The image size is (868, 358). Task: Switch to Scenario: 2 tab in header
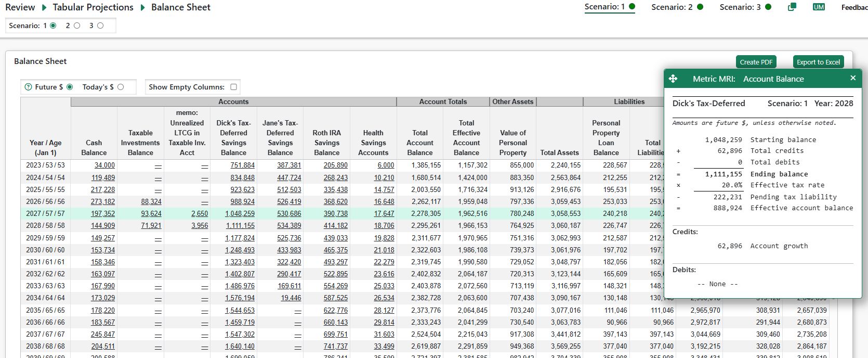(x=677, y=7)
